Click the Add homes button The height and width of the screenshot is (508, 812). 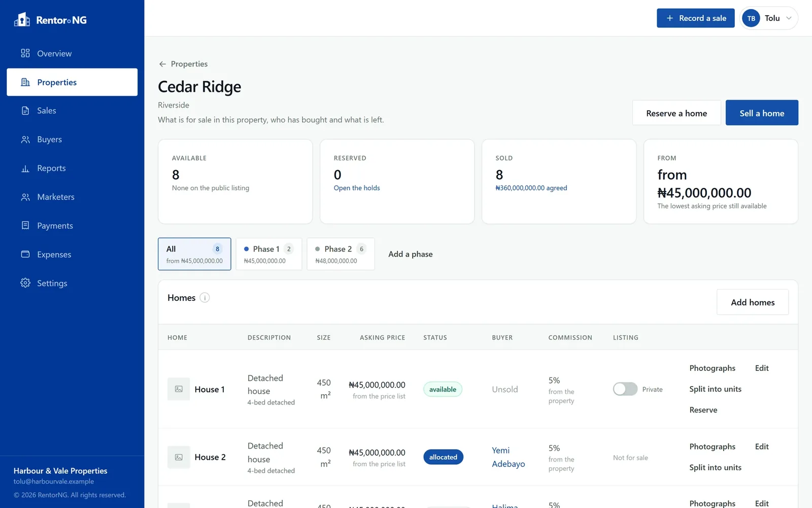(x=753, y=302)
